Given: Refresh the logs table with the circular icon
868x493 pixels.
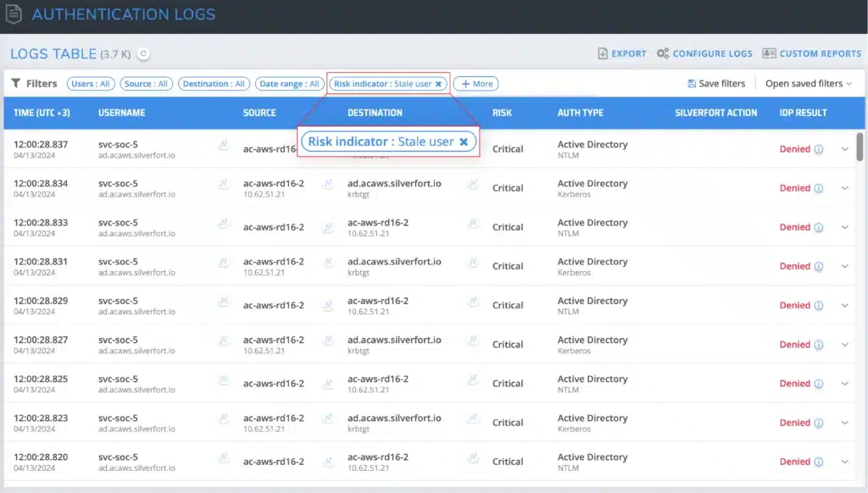Looking at the screenshot, I should [x=143, y=53].
